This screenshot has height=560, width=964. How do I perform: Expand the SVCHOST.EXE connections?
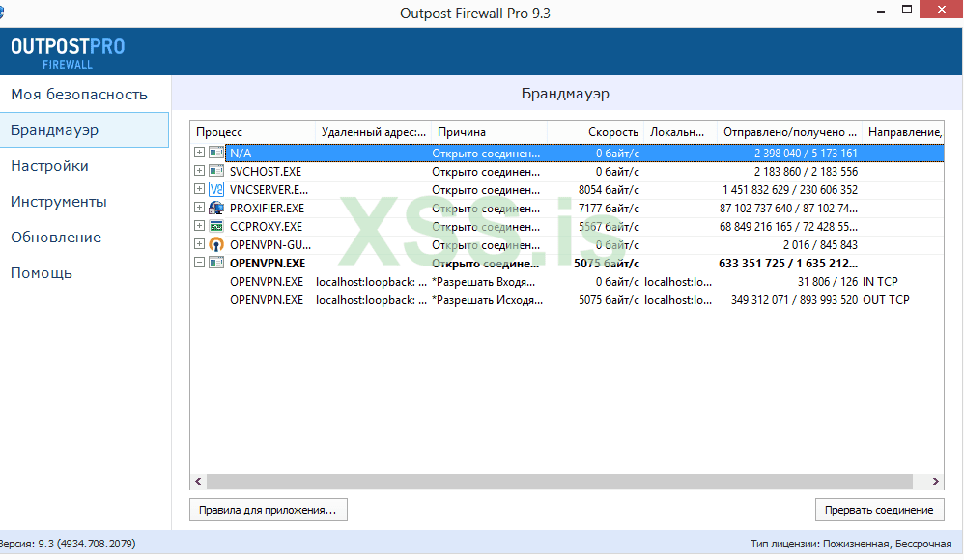point(199,170)
